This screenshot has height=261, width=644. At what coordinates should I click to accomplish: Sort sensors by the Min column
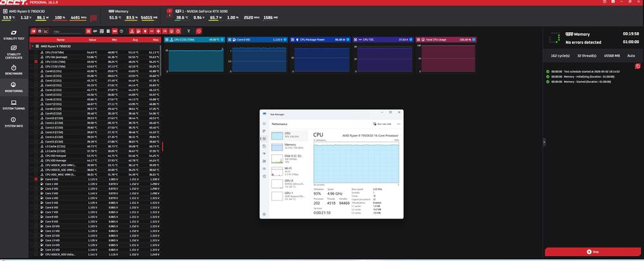click(115, 40)
